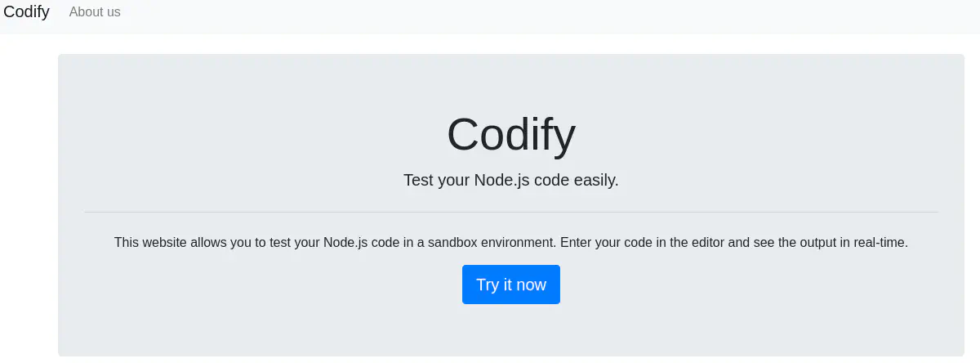
Task: Click the 'Test your Node.js code easily.' tagline
Action: [511, 180]
